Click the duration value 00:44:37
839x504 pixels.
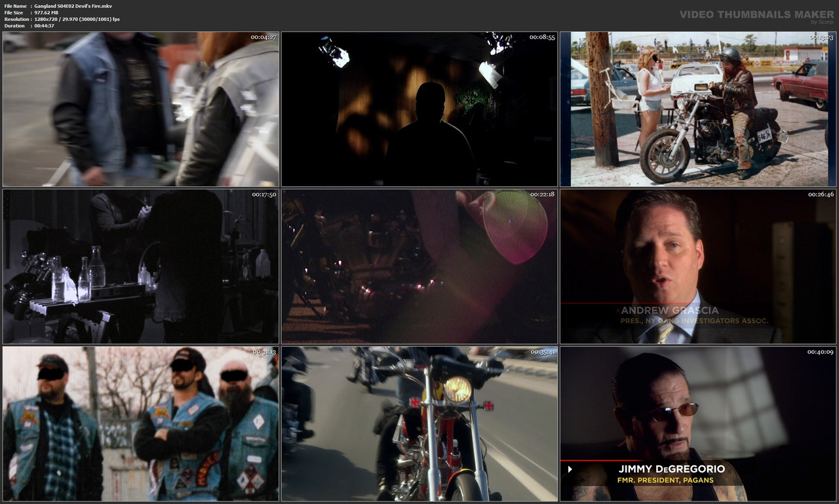tap(44, 26)
